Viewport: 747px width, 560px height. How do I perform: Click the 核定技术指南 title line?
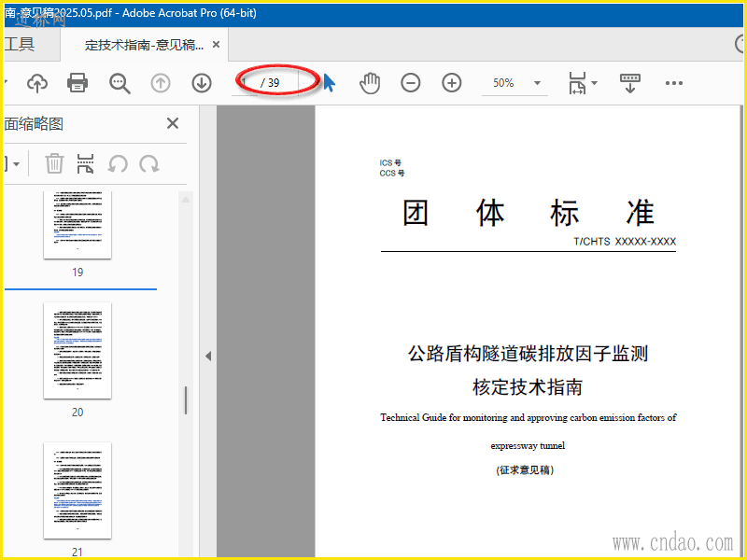(x=528, y=387)
